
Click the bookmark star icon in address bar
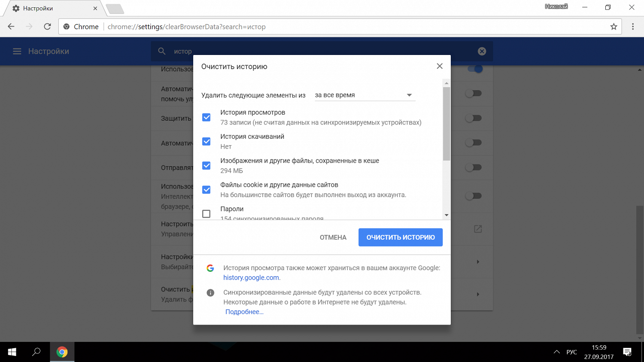(614, 27)
